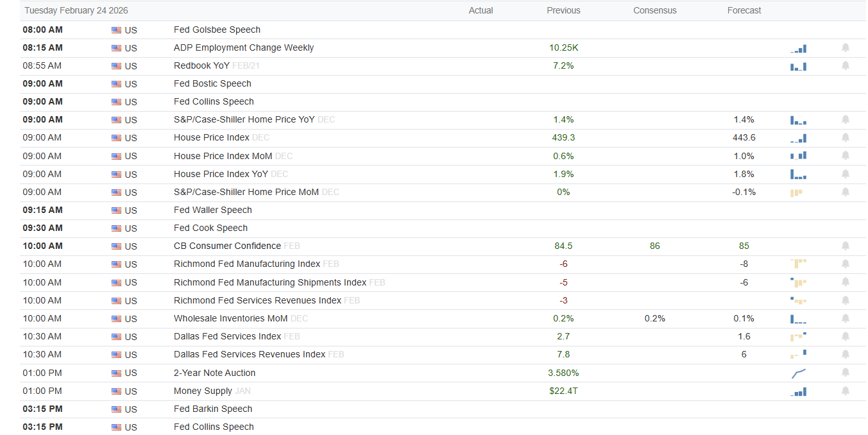Click the bell icon for ADP Employment Change Weekly
Image resolution: width=868 pixels, height=435 pixels.
845,48
